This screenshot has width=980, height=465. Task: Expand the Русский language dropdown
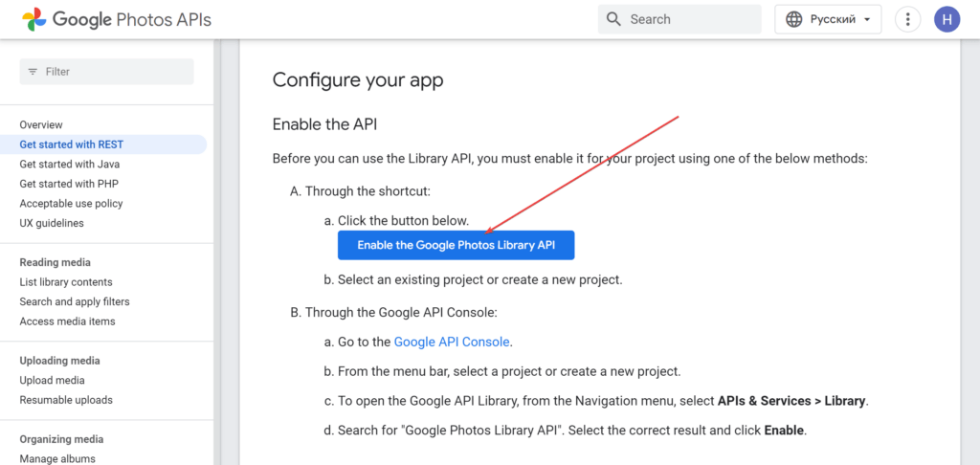point(828,19)
